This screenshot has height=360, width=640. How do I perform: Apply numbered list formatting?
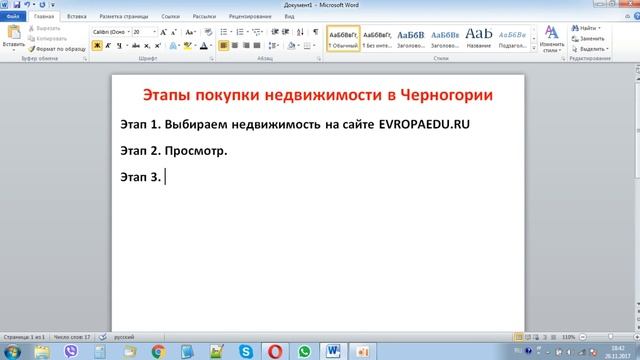coord(240,32)
